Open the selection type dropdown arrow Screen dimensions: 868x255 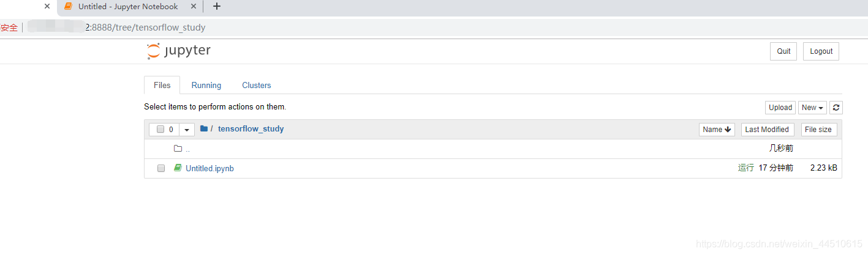click(x=187, y=130)
